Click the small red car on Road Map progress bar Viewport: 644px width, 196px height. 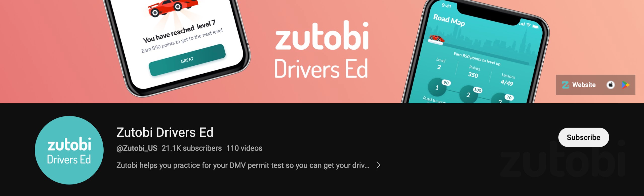point(437,38)
